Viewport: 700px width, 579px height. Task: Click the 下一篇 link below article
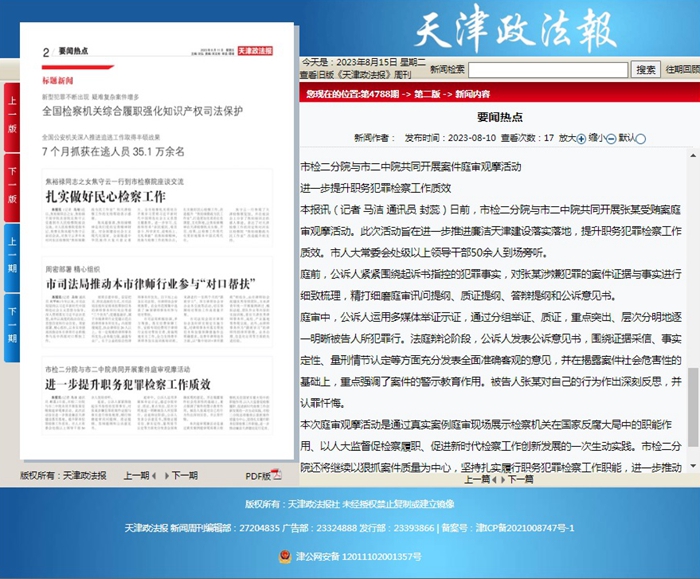[521, 479]
